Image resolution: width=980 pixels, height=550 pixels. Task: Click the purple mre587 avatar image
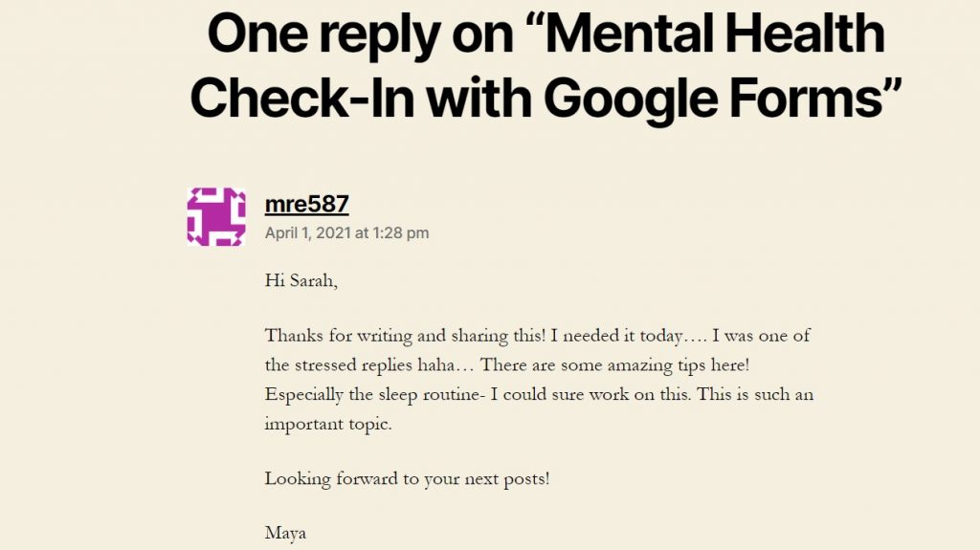[x=216, y=216]
